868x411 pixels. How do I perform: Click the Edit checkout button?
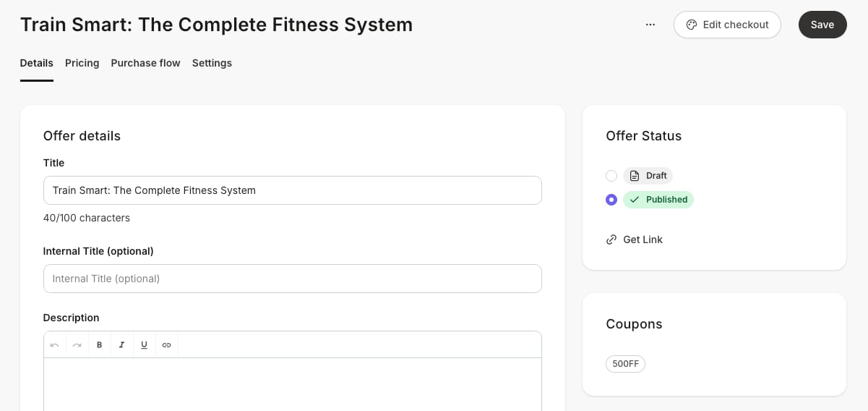pyautogui.click(x=727, y=25)
